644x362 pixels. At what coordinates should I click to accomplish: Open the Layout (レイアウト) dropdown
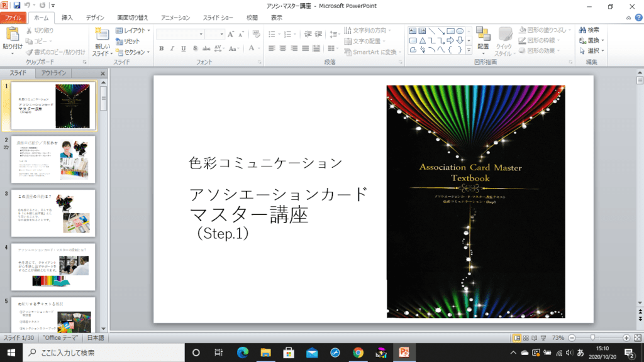click(x=133, y=30)
